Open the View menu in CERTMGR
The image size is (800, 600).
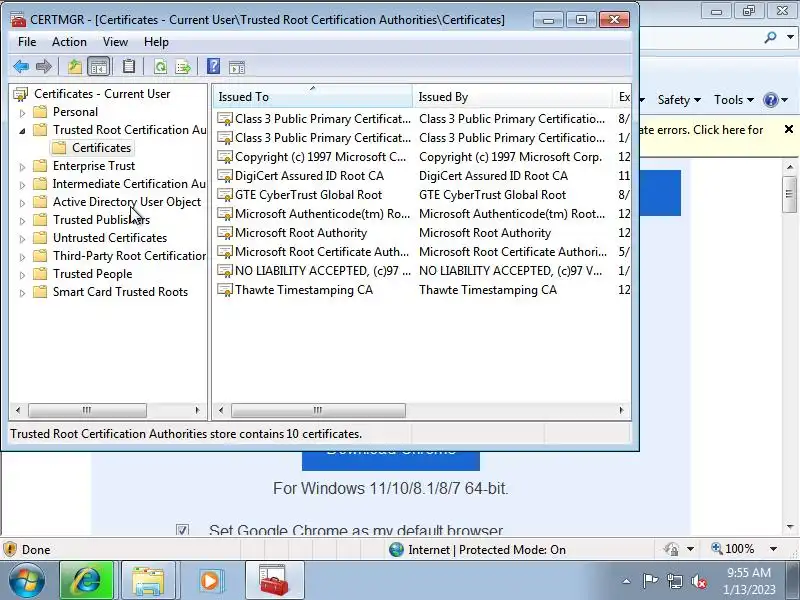tap(115, 42)
